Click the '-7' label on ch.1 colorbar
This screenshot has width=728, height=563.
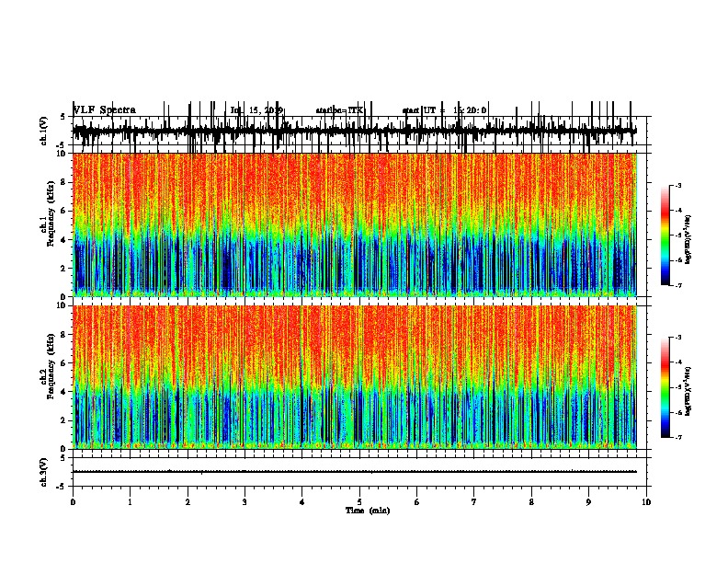(678, 285)
